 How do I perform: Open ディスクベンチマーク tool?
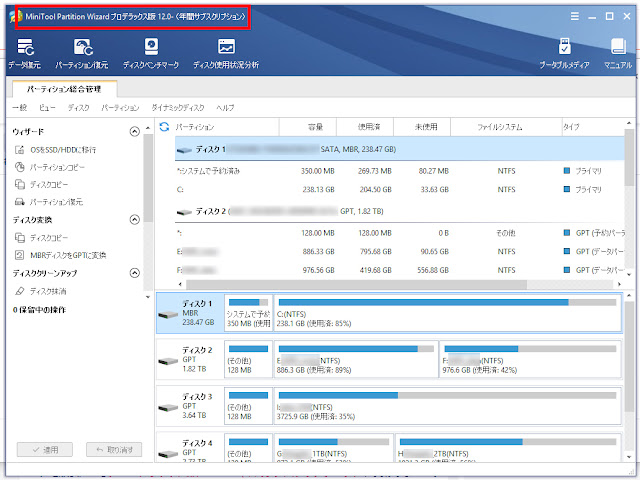151,53
